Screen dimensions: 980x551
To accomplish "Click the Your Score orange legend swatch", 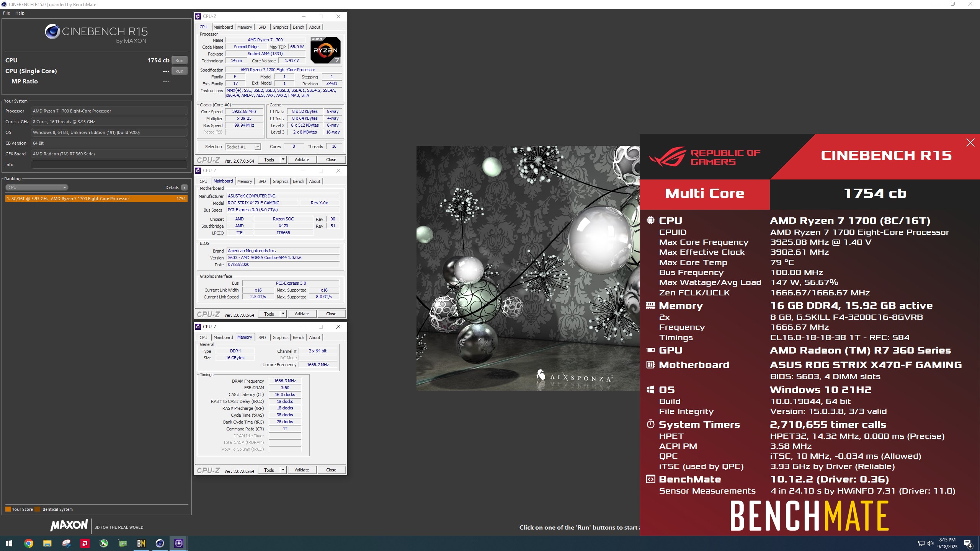I will pyautogui.click(x=8, y=509).
